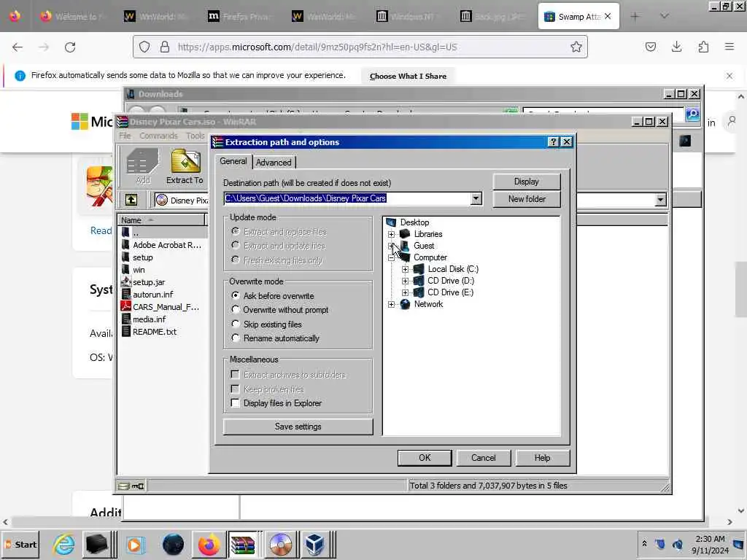Expand the Libraries tree node

391,234
